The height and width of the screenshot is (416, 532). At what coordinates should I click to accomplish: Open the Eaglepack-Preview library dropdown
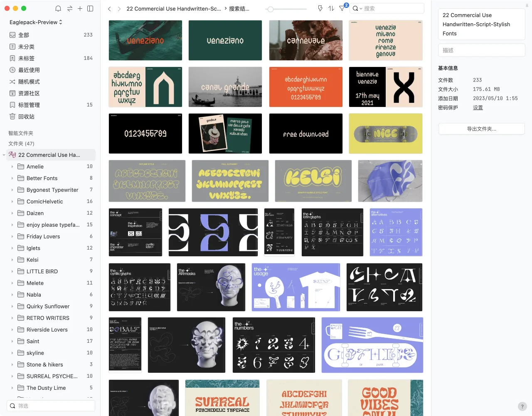click(36, 22)
